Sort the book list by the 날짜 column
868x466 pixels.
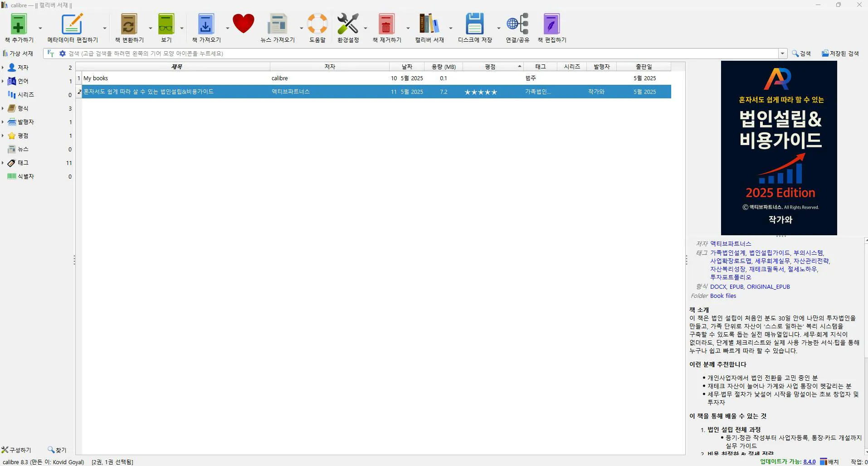407,67
